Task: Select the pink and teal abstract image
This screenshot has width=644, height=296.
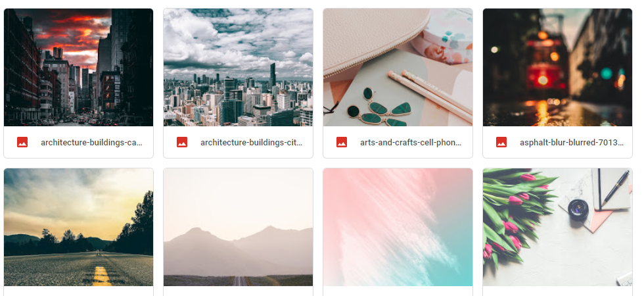Action: tap(398, 228)
